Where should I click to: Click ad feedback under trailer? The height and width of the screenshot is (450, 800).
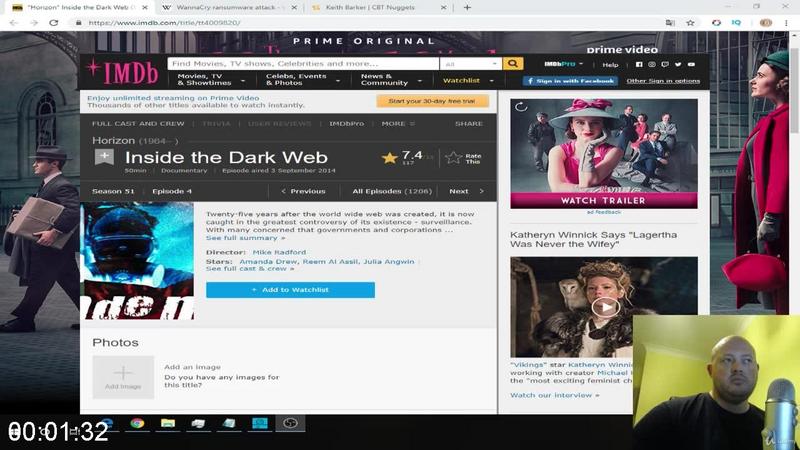(x=604, y=212)
